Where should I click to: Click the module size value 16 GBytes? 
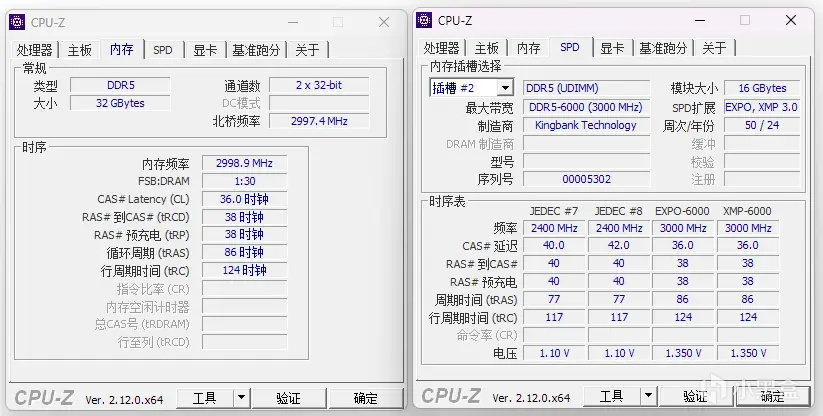point(762,88)
